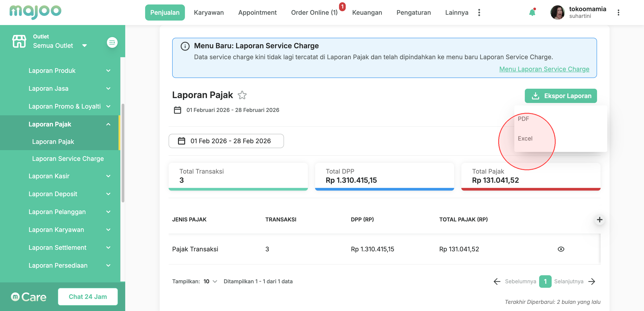
Task: Select Excel from the export menu
Action: [x=525, y=138]
